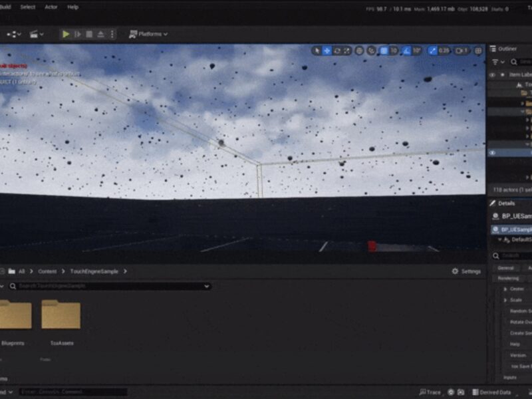Open the Help menu

pyautogui.click(x=73, y=7)
